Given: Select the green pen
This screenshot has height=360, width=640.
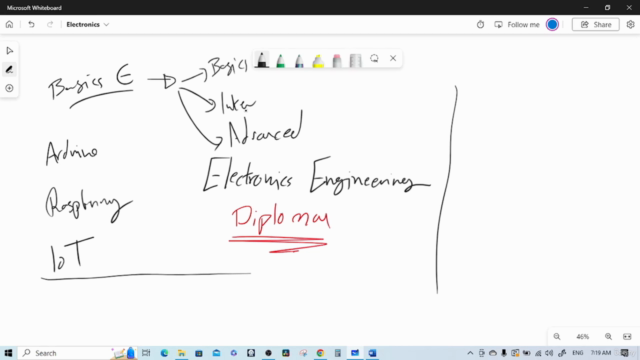Looking at the screenshot, I should (x=280, y=60).
